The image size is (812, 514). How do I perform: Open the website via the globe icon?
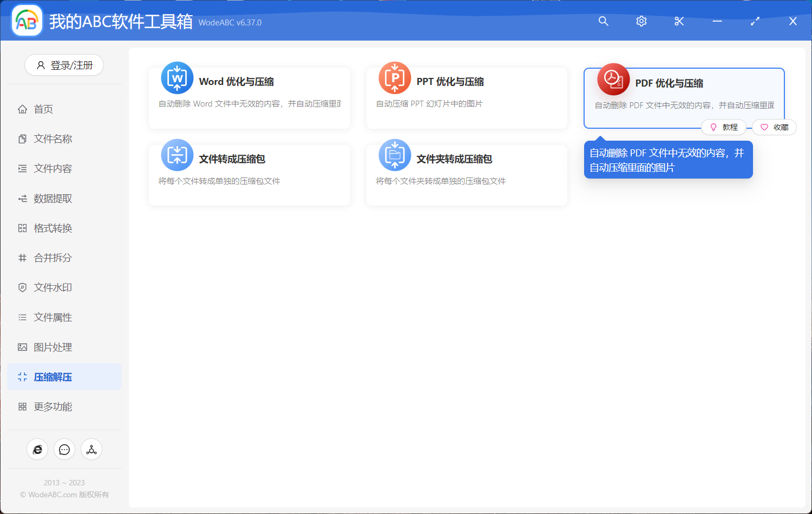(37, 449)
